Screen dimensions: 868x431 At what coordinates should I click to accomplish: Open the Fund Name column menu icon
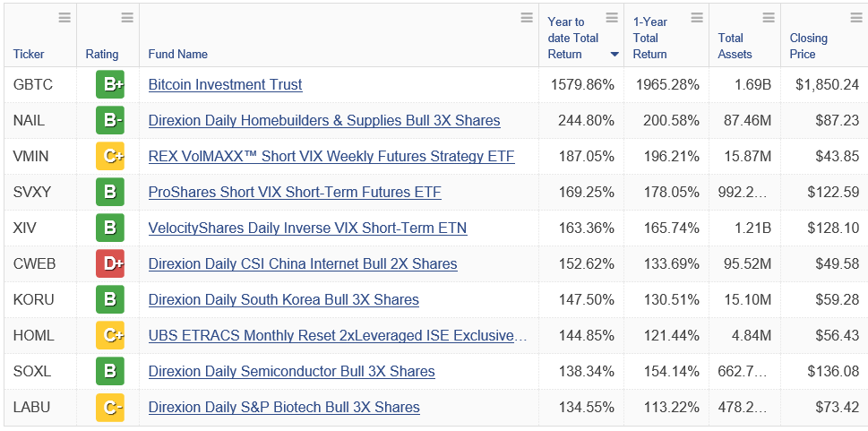coord(527,18)
